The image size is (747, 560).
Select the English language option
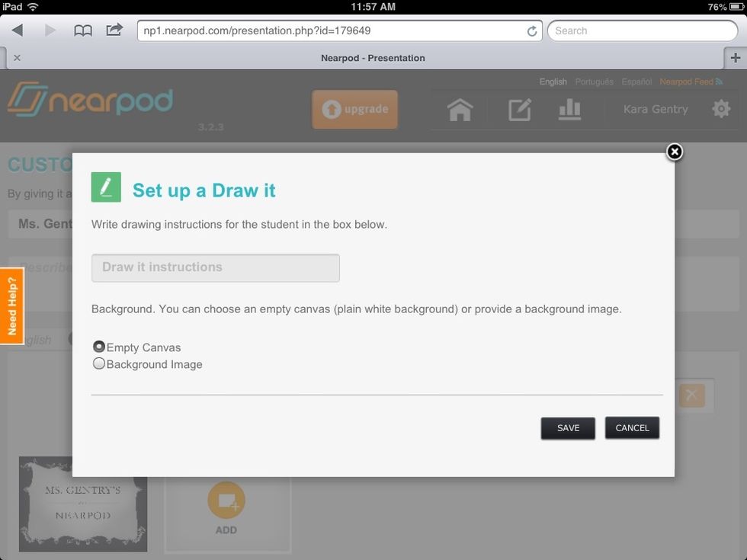(x=553, y=82)
